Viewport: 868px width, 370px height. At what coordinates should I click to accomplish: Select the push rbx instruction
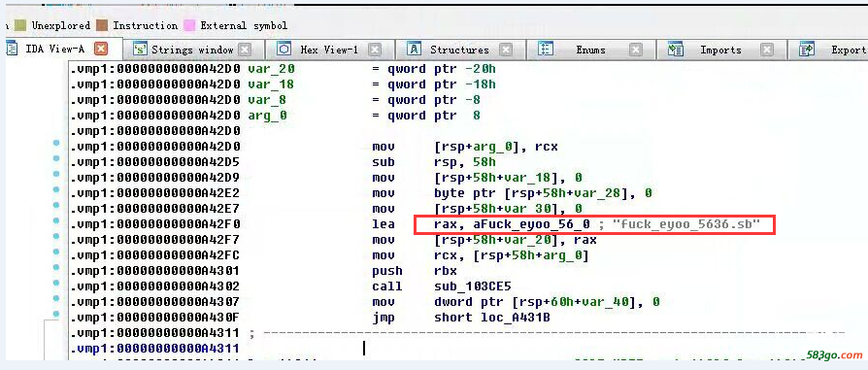(415, 271)
